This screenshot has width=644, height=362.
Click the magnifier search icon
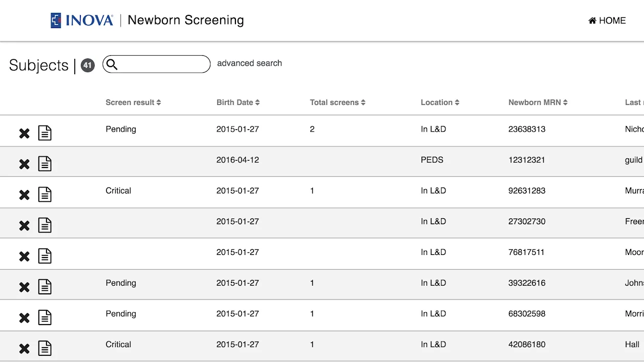112,65
